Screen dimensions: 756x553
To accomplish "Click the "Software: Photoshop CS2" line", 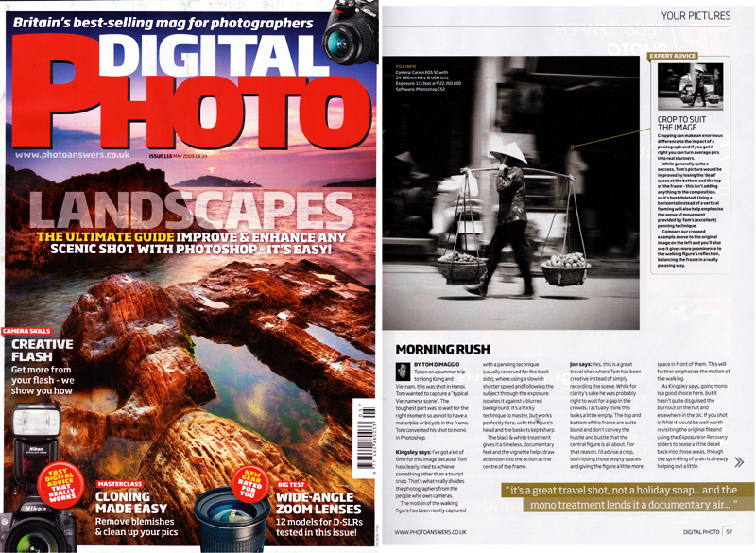I will pos(421,89).
